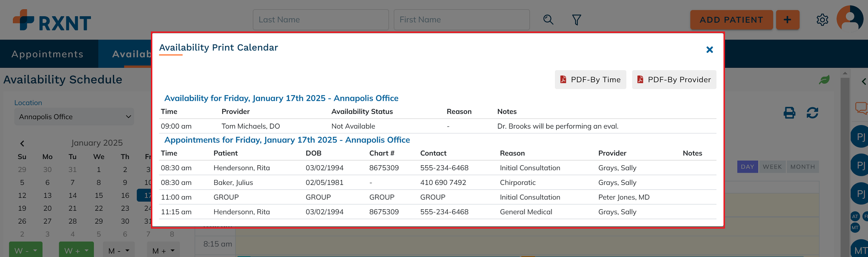Open the filter funnel icon
The width and height of the screenshot is (868, 257).
click(x=576, y=20)
